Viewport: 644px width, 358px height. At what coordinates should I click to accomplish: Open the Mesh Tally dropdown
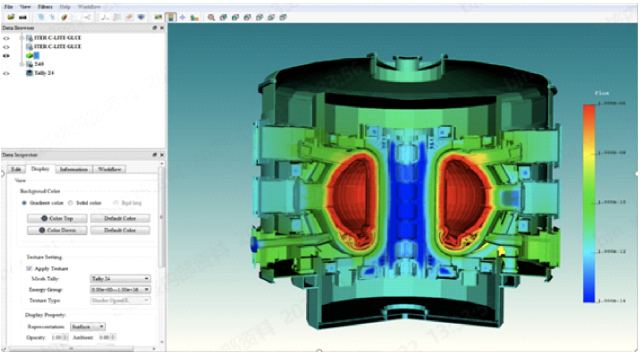120,279
